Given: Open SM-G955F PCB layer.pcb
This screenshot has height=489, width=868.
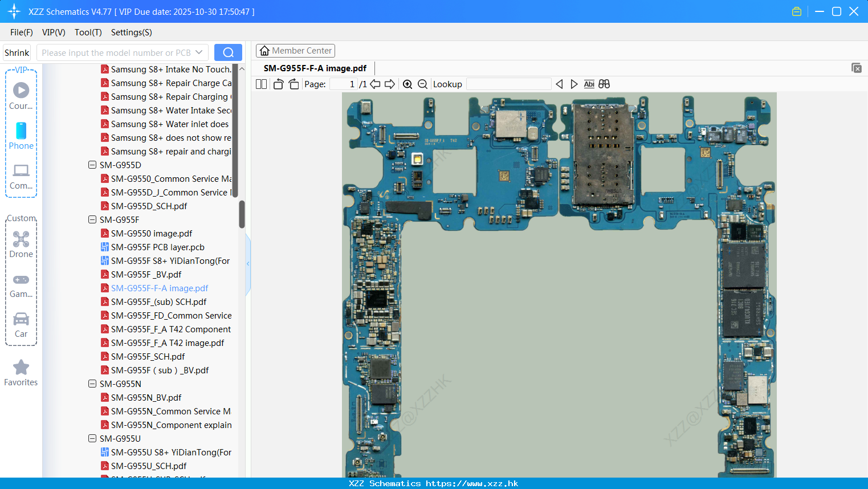Looking at the screenshot, I should 158,247.
